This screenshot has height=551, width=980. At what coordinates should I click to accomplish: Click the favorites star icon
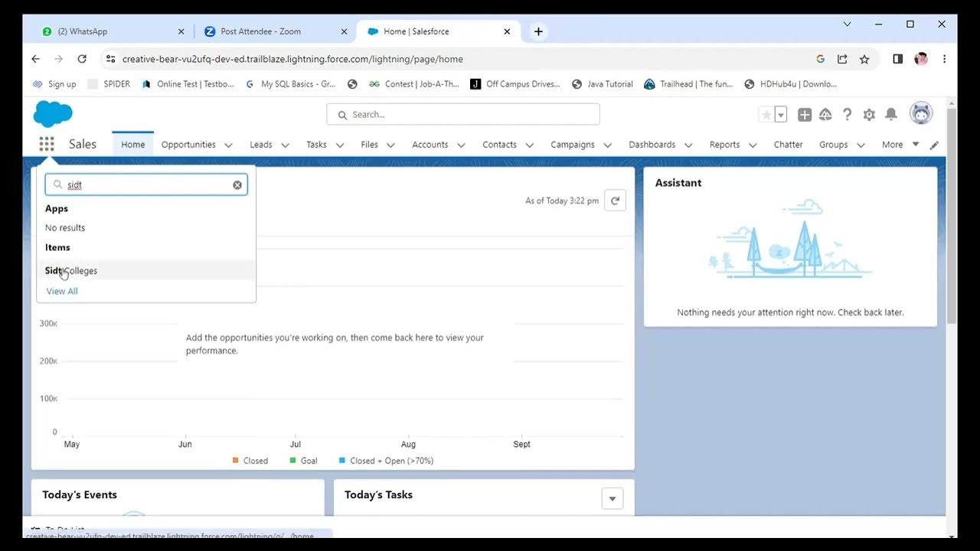766,115
